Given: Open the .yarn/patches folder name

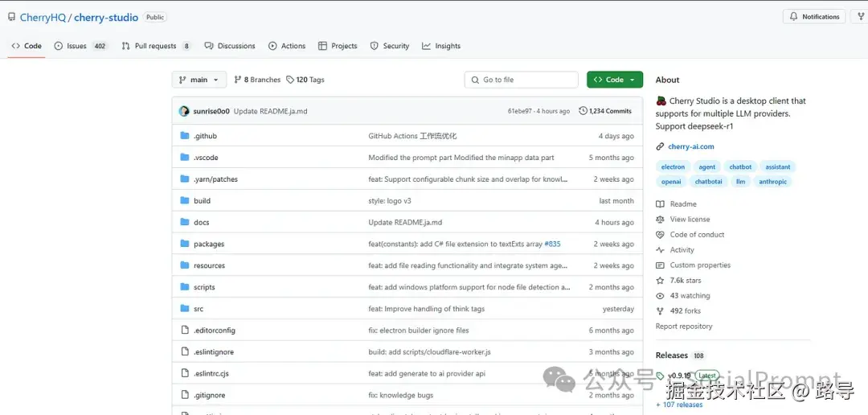Looking at the screenshot, I should click(215, 179).
